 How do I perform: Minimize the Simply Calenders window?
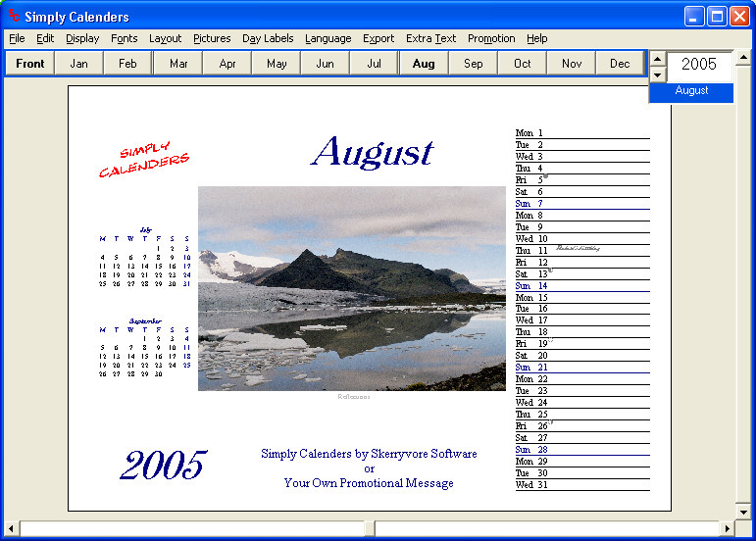[x=694, y=17]
